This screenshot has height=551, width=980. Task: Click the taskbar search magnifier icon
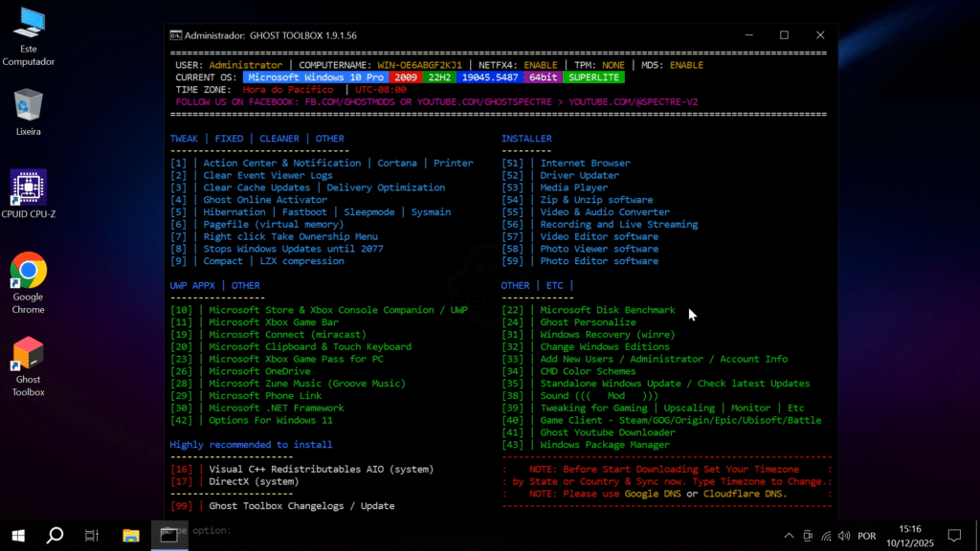point(55,536)
